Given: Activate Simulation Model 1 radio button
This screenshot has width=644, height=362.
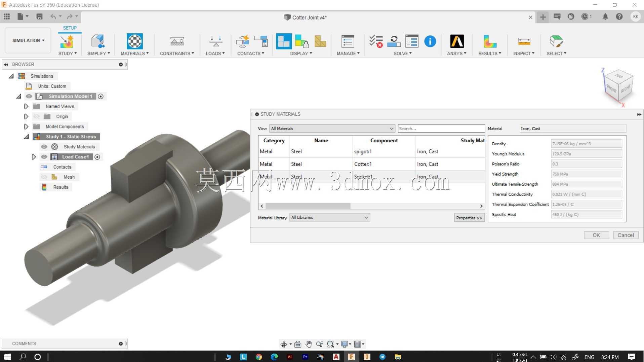Looking at the screenshot, I should 100,96.
